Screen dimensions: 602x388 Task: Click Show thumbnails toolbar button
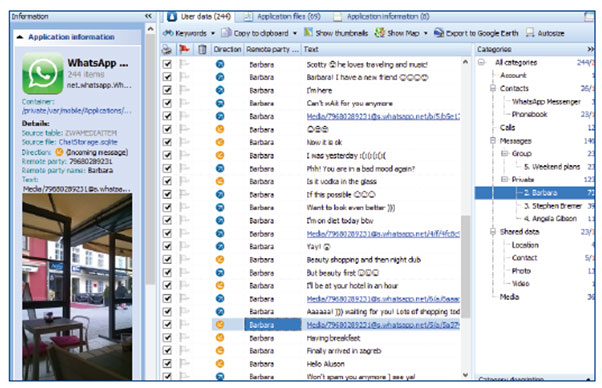tap(336, 33)
